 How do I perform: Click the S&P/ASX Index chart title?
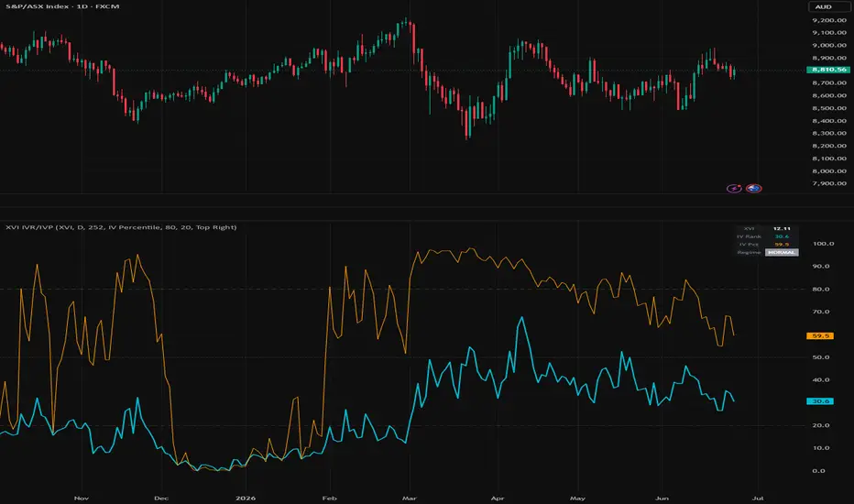click(x=62, y=6)
